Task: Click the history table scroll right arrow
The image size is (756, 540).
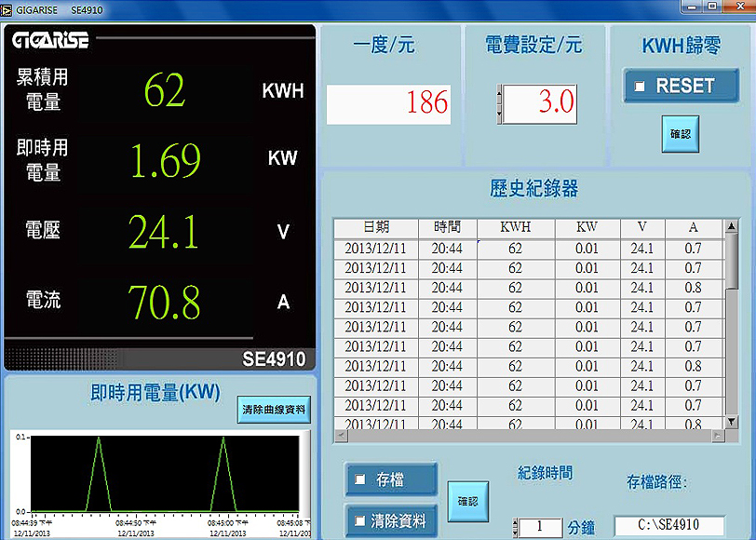Action: [x=719, y=436]
